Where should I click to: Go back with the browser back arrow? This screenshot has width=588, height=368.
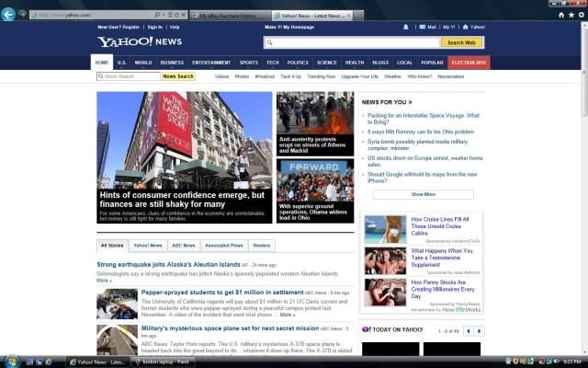pyautogui.click(x=8, y=15)
